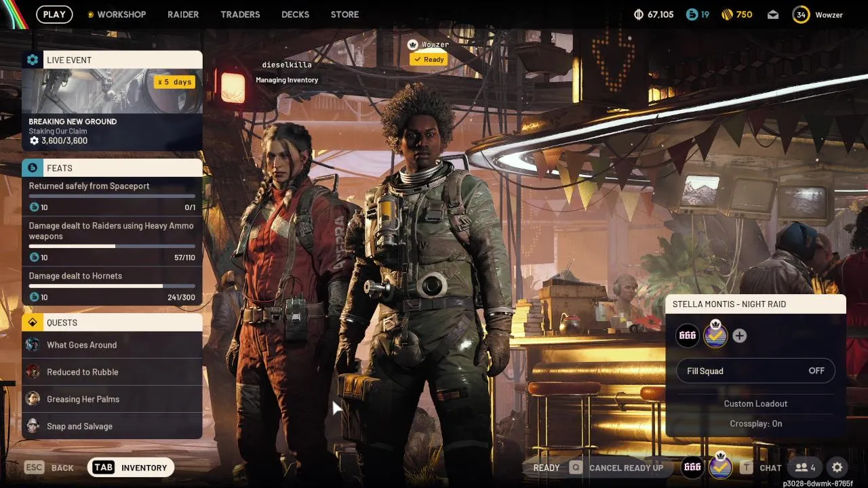This screenshot has height=488, width=868.
Task: Go to the TRADERS tab
Action: (x=240, y=14)
